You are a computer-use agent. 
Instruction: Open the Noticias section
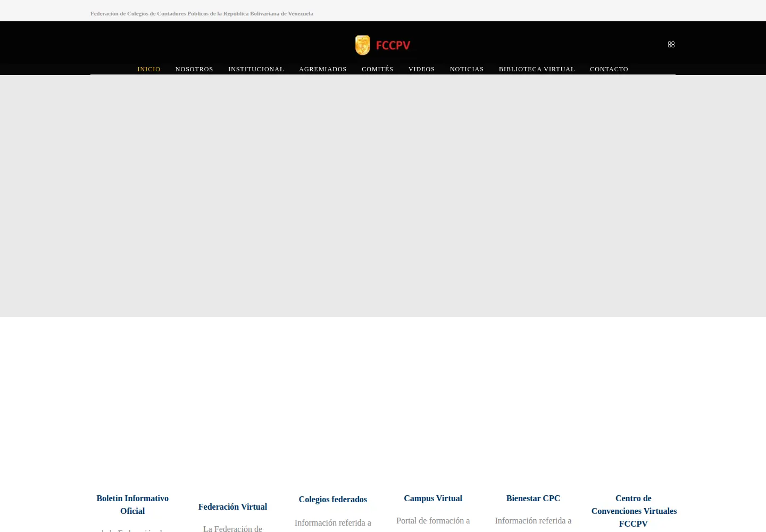coord(467,69)
